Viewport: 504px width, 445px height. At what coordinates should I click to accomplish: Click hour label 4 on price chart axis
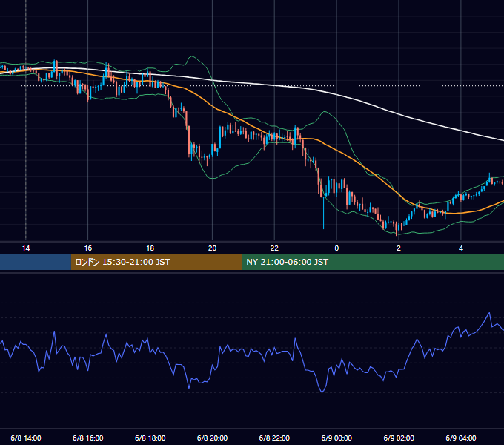[461, 248]
